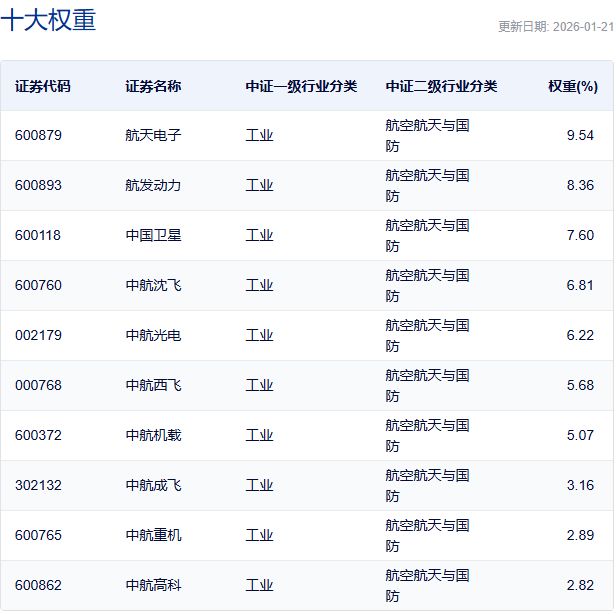Select security code 600765
616x614 pixels.
pyautogui.click(x=38, y=535)
